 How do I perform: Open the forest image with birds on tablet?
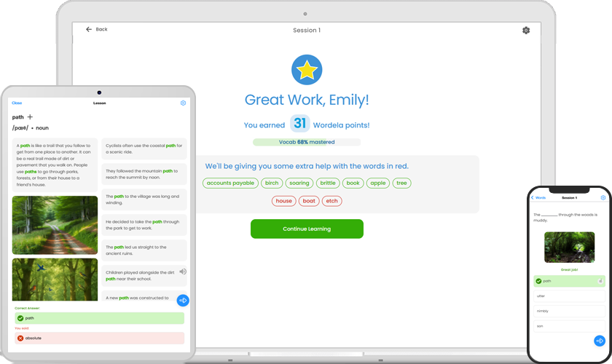pos(55,280)
